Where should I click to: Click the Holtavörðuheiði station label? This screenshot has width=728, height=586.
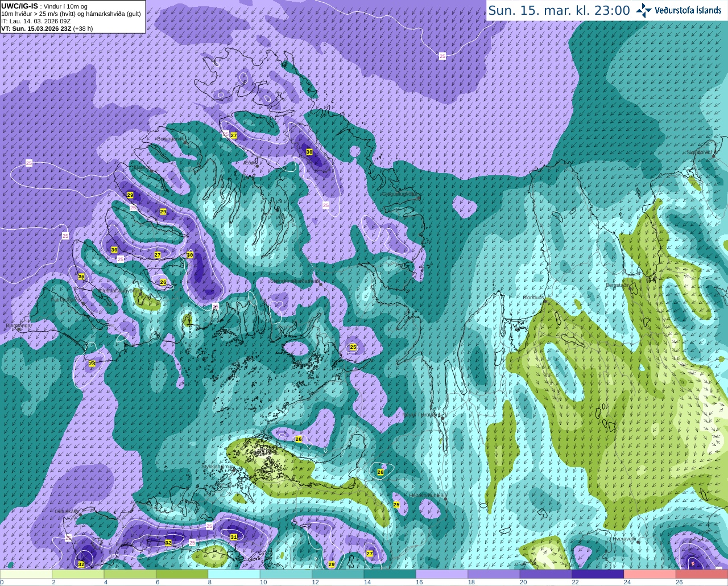click(x=427, y=496)
